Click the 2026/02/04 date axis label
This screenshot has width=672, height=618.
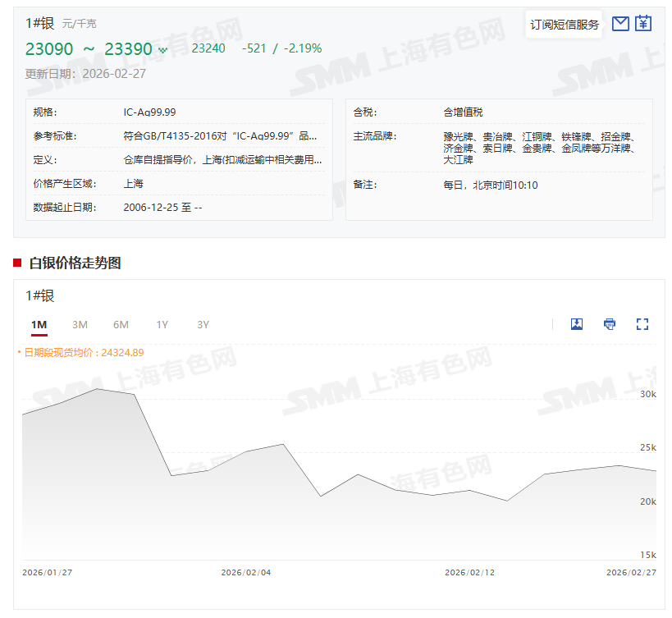click(245, 573)
